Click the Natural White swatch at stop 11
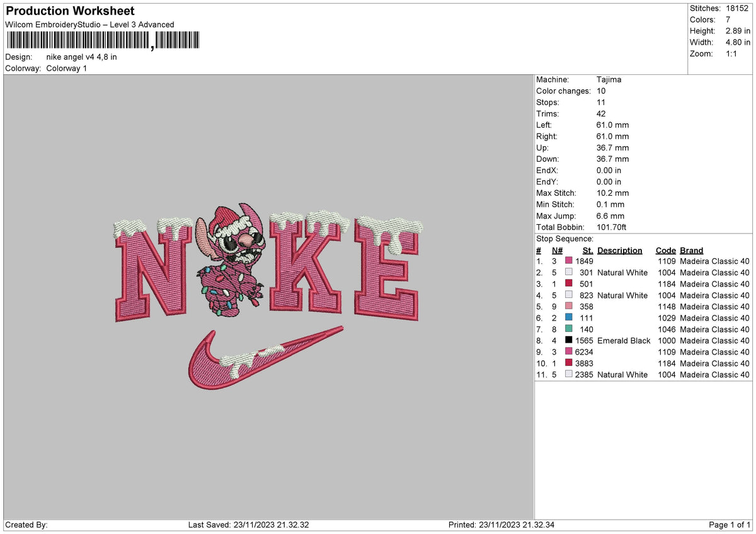This screenshot has width=756, height=534. pyautogui.click(x=569, y=375)
